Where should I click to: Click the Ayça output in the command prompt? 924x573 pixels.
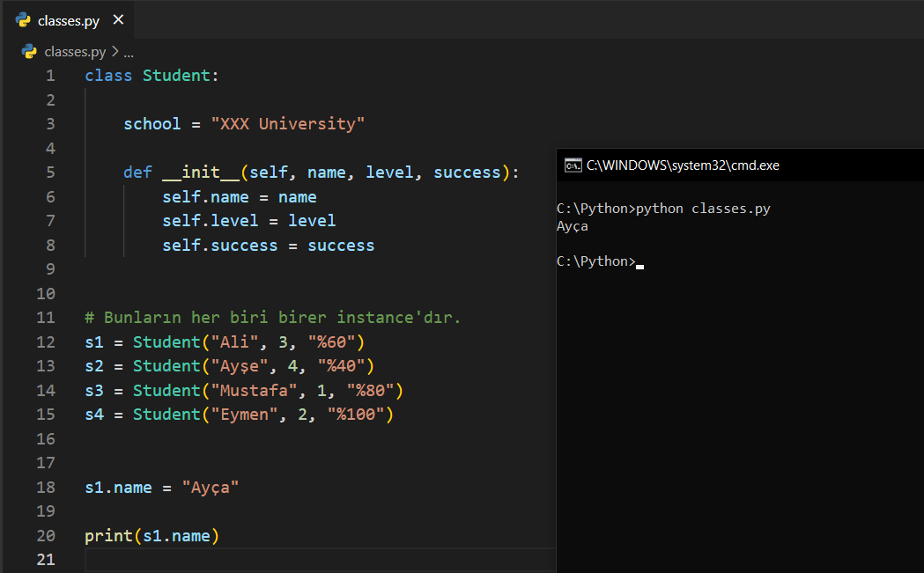pos(573,226)
